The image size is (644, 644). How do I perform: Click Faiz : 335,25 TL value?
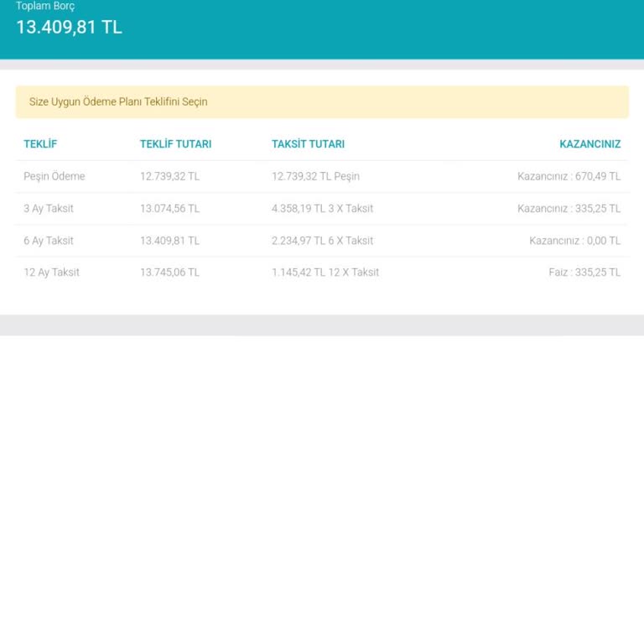coord(584,273)
